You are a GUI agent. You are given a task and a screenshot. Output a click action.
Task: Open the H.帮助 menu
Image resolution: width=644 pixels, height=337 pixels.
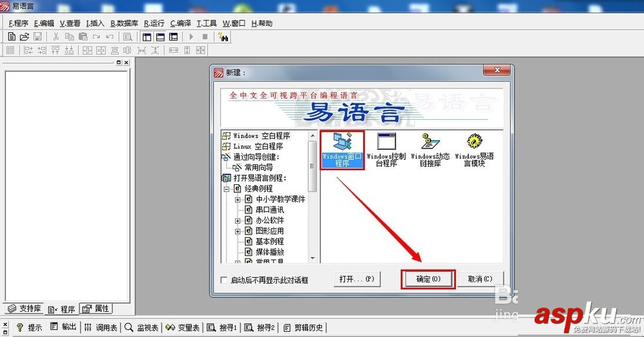261,23
